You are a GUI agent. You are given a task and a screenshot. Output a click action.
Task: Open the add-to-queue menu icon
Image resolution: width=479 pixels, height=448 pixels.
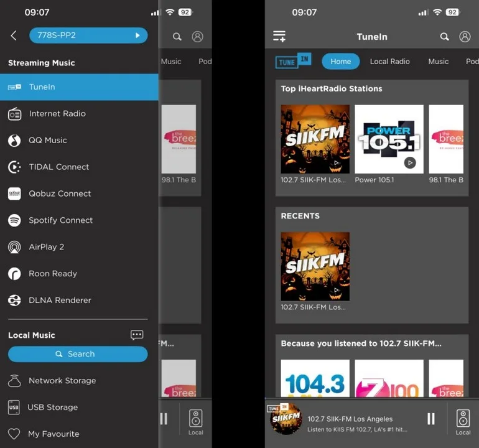(279, 37)
